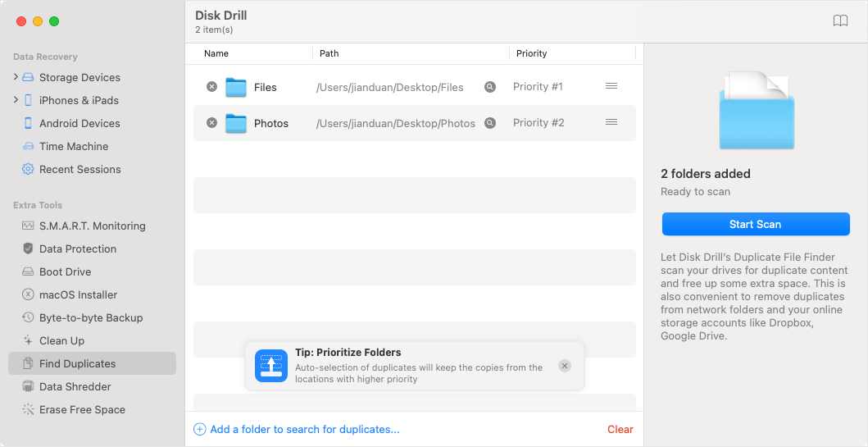Dismiss the Prioritize Folders tip
Viewport: 868px width, 447px height.
[x=564, y=366]
